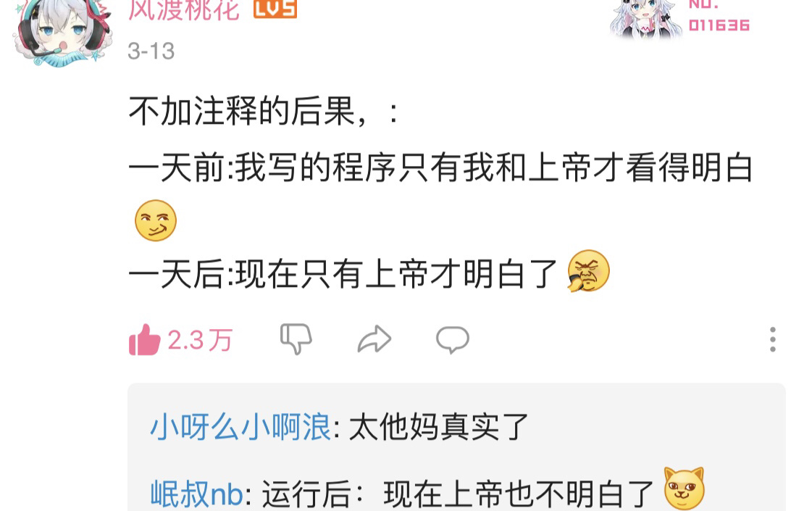
Task: Reply using the speech bubble icon
Action: (x=453, y=340)
